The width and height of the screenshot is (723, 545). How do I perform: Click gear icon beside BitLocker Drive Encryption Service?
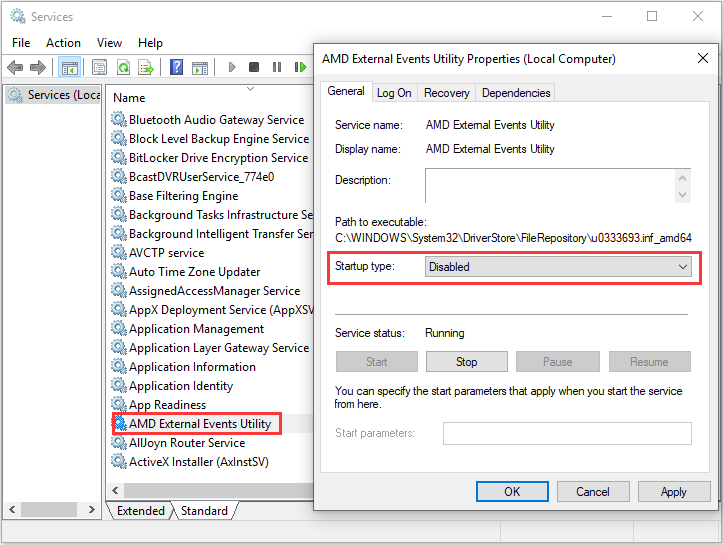pyautogui.click(x=119, y=157)
